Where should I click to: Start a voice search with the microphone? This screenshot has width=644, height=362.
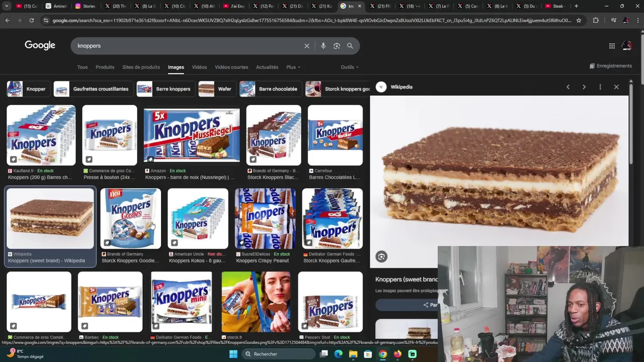pyautogui.click(x=323, y=46)
